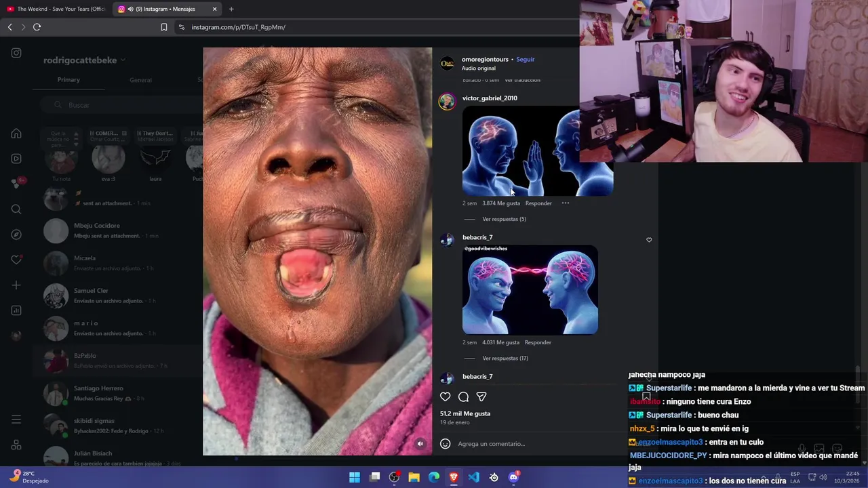Expand Ver respuestas (5)
The image size is (868, 488).
[x=504, y=219]
